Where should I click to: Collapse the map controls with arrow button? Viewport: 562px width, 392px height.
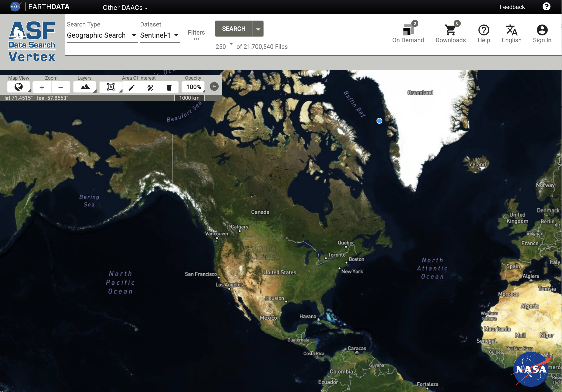(214, 86)
